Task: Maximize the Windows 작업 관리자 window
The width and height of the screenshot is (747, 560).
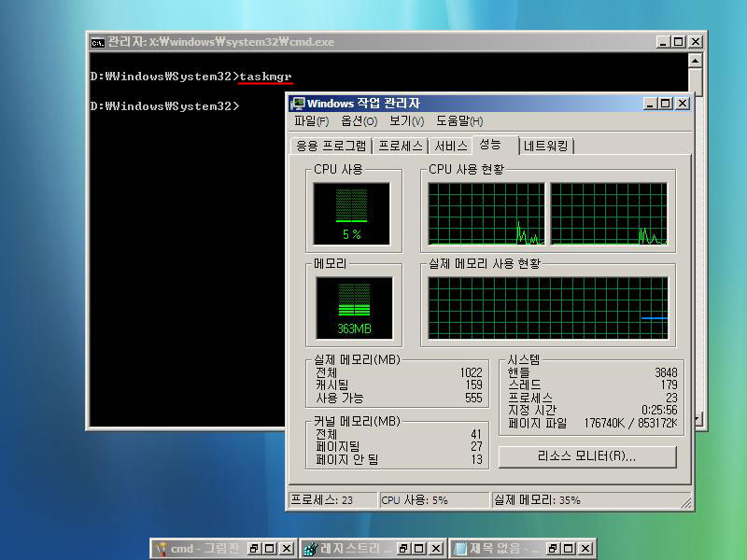Action: click(x=666, y=104)
